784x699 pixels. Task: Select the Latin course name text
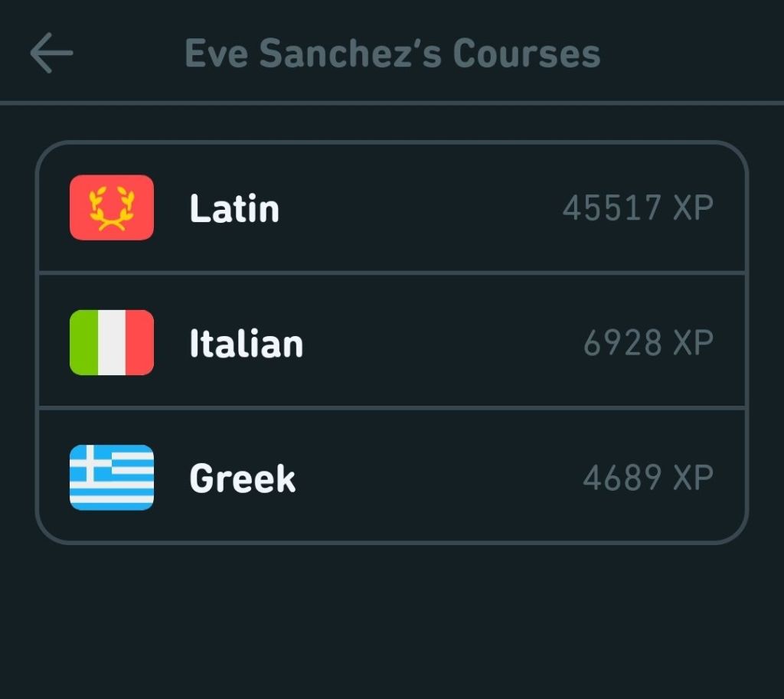pos(234,208)
